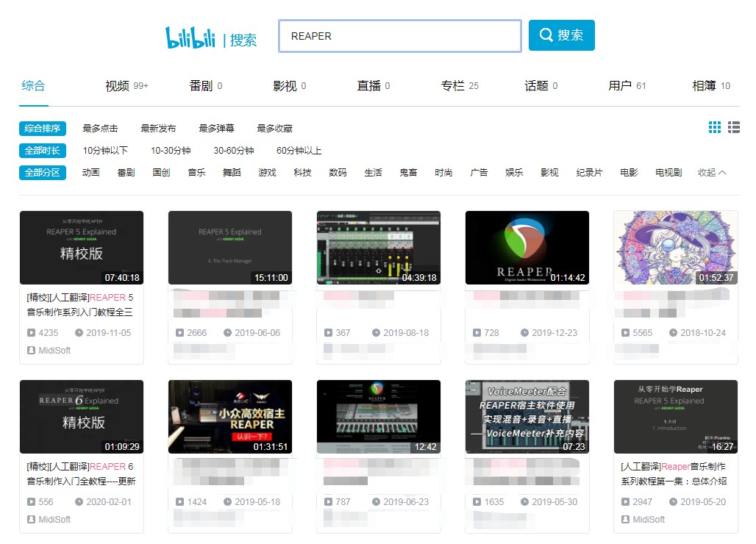
Task: Click the bilibili logo
Action: (x=190, y=37)
